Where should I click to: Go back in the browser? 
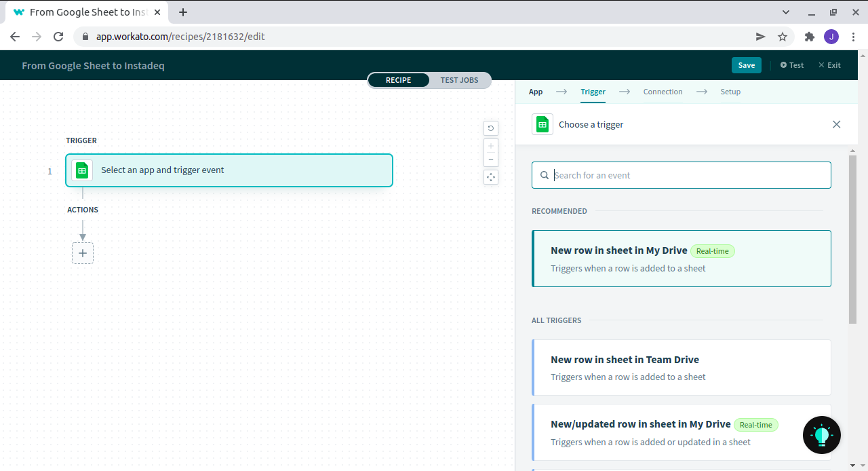point(15,37)
